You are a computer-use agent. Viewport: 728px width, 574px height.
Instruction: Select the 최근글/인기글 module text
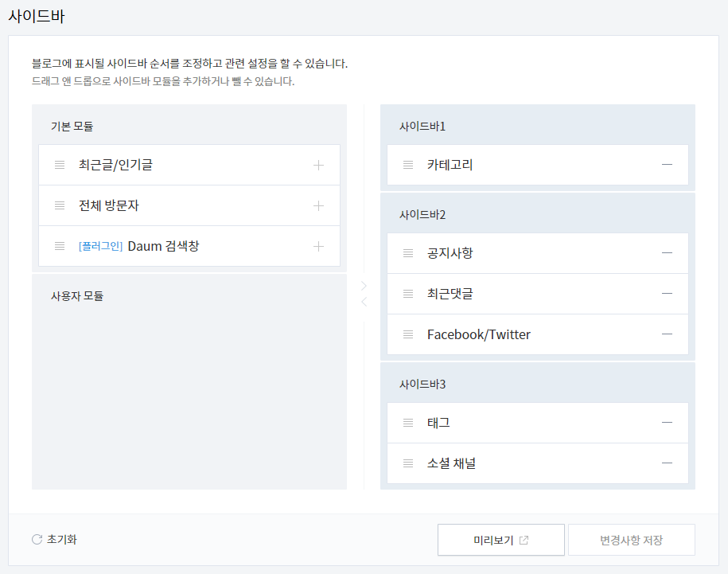pos(115,165)
